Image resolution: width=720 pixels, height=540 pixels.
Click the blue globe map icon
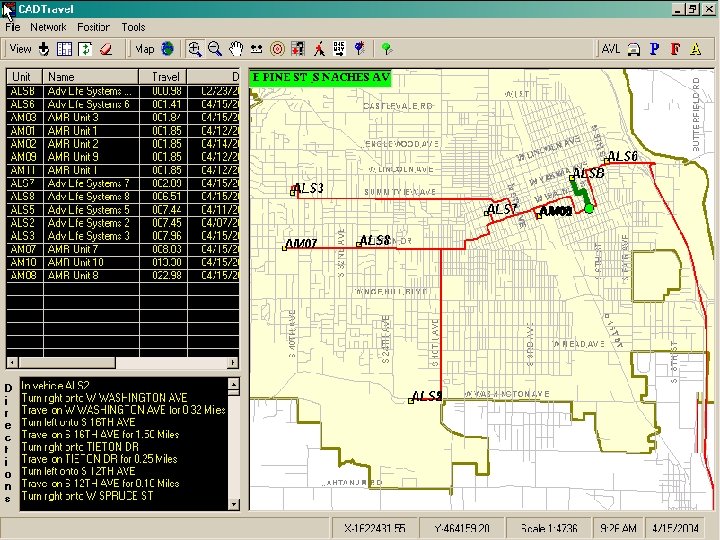(168, 49)
